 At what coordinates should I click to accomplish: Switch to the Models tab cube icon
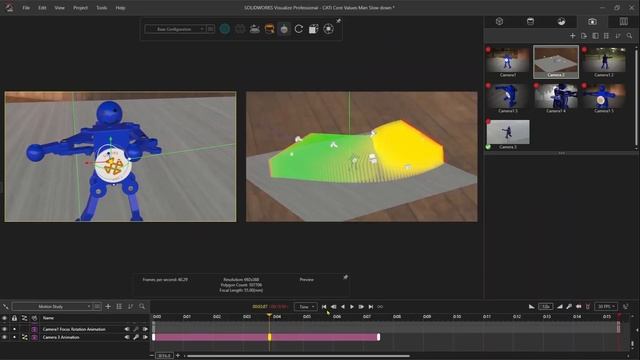pos(499,22)
